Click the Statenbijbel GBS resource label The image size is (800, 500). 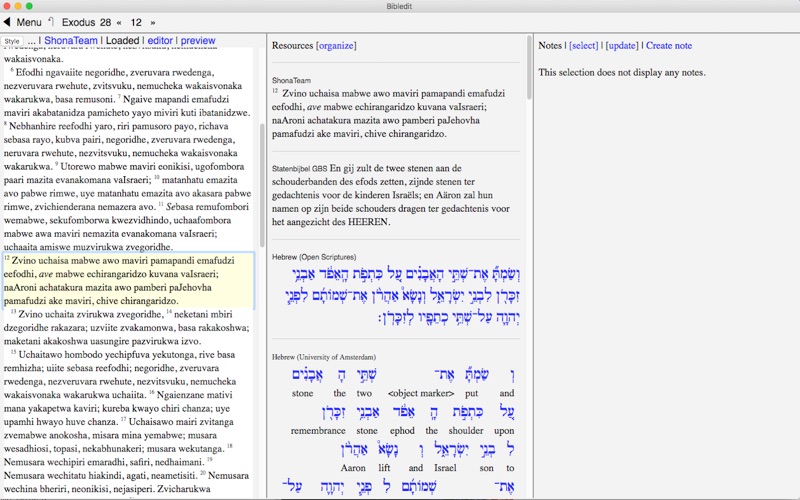[x=299, y=168]
